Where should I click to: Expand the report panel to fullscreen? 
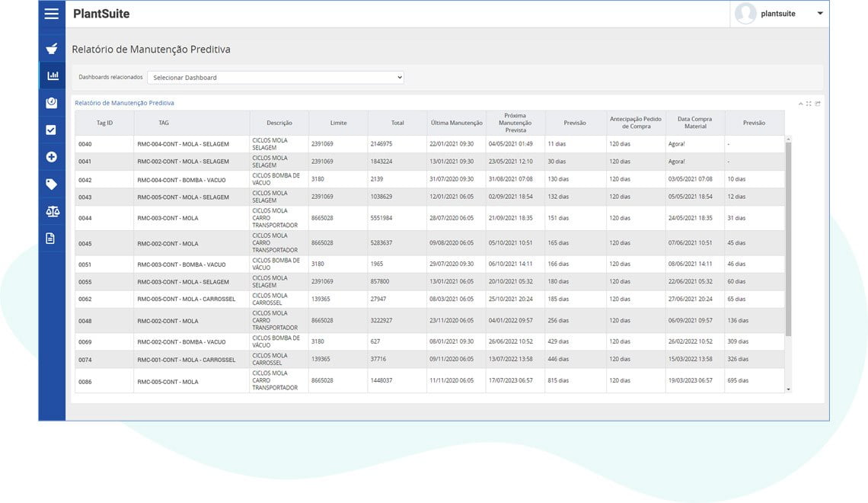[809, 104]
